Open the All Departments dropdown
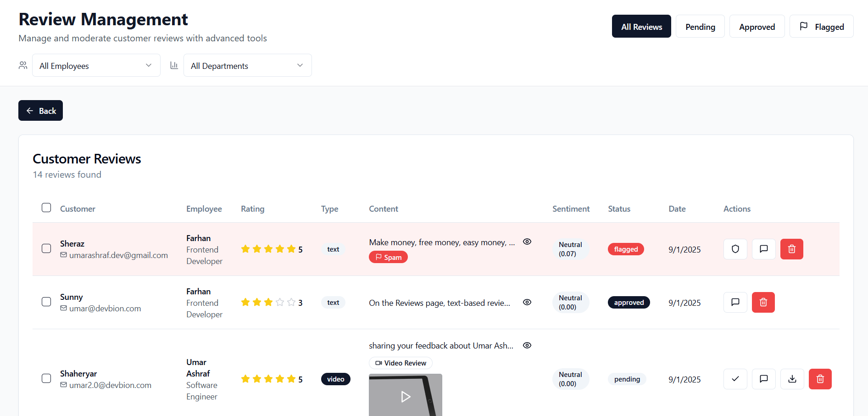The height and width of the screenshot is (416, 868). tap(247, 65)
